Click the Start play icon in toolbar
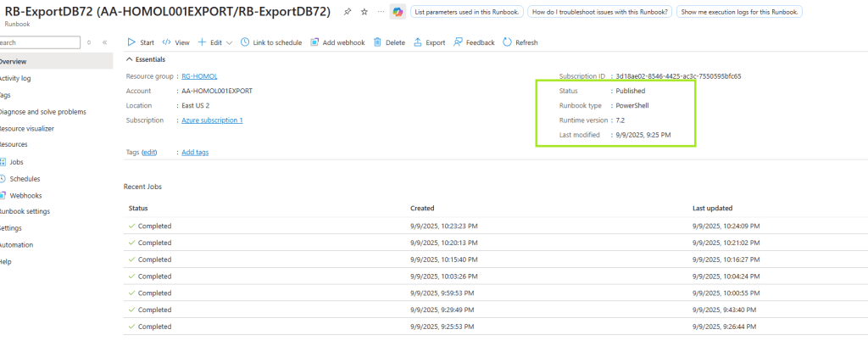The height and width of the screenshot is (363, 868). (x=131, y=42)
